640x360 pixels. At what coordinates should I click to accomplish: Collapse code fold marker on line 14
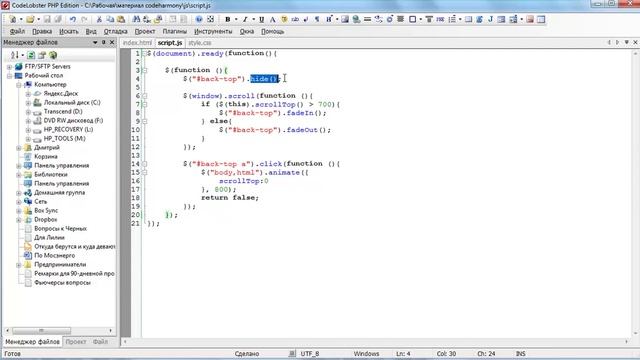144,164
